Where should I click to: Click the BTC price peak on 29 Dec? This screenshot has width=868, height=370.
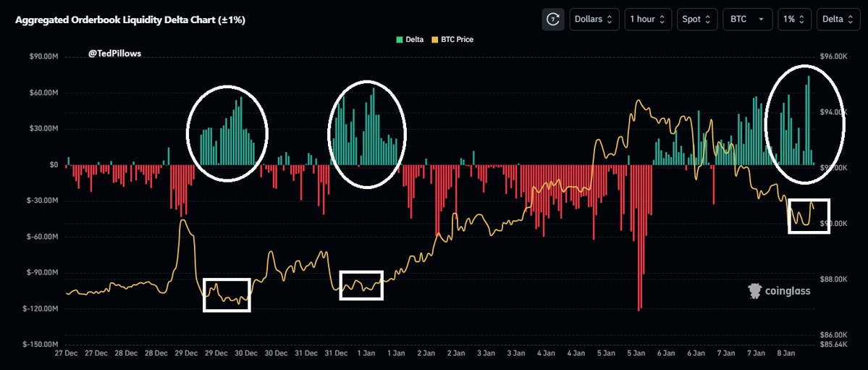coord(182,220)
